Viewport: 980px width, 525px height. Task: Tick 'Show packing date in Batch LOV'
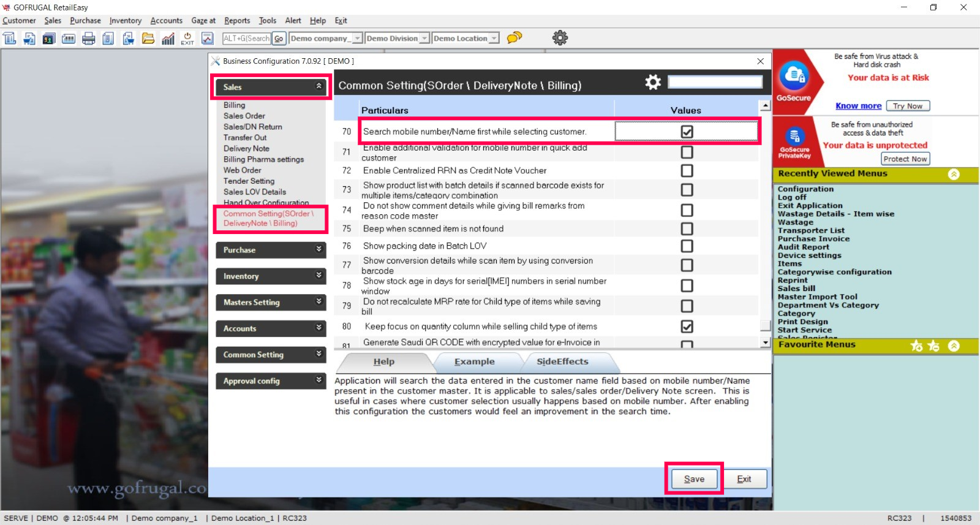point(687,246)
